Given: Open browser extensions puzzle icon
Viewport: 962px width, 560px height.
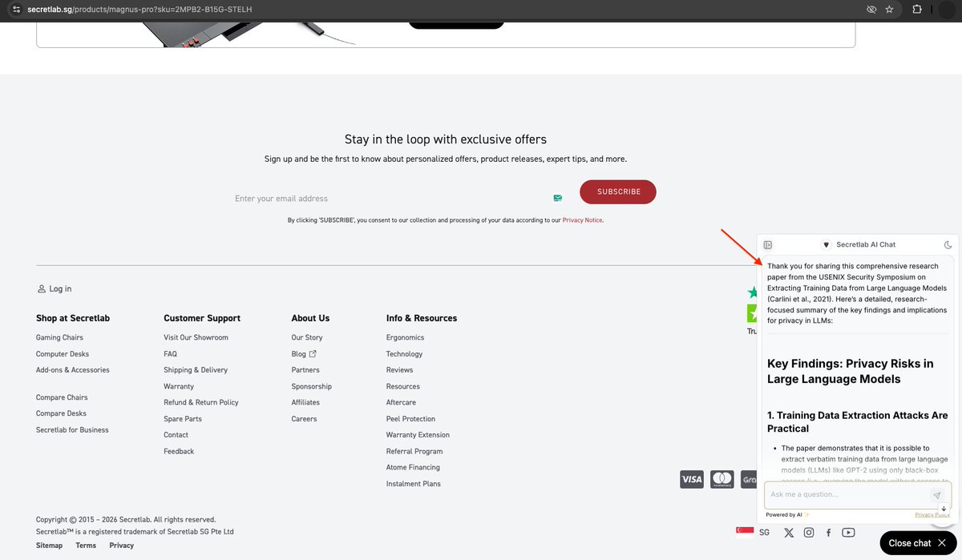Looking at the screenshot, I should (x=917, y=9).
